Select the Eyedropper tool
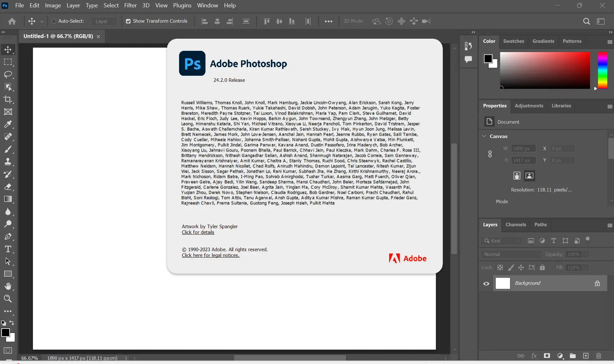 point(8,124)
